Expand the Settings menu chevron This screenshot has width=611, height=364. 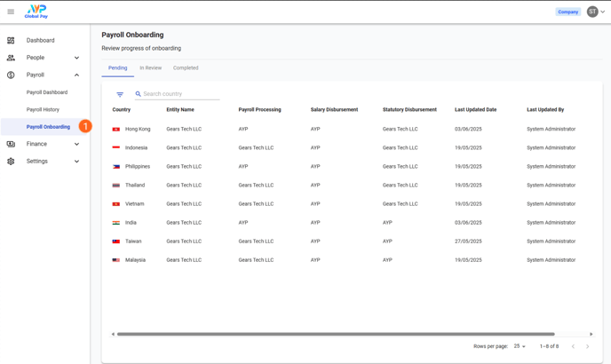[x=76, y=162]
